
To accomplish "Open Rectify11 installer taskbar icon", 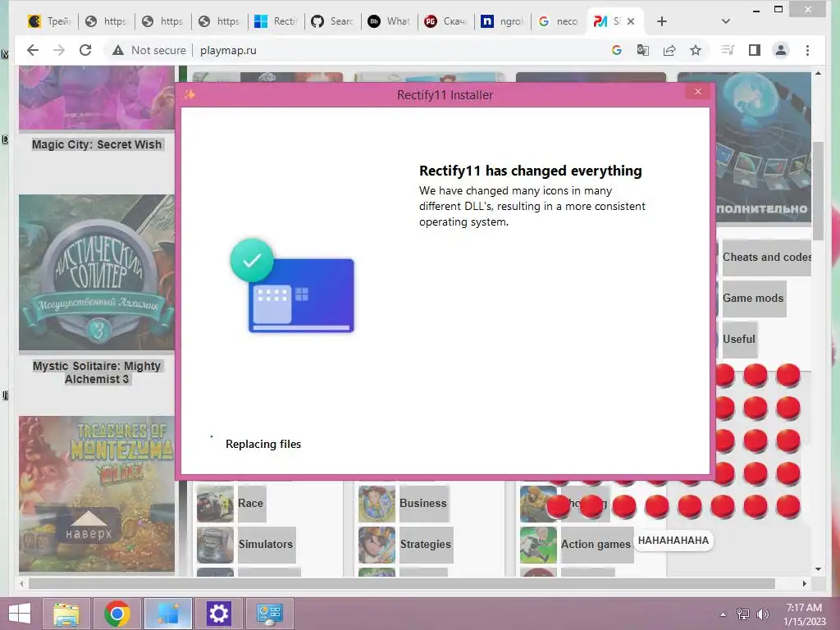I will pyautogui.click(x=167, y=614).
